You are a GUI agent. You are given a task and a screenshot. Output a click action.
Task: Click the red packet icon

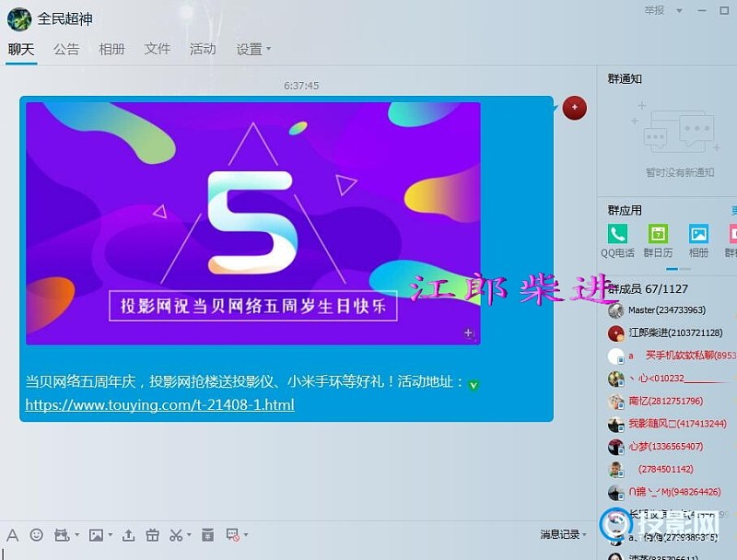click(207, 534)
